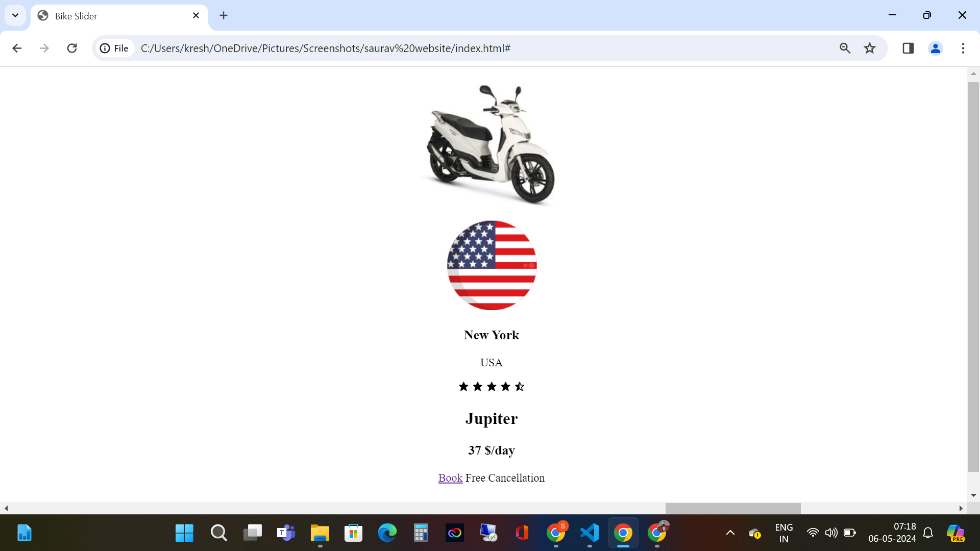Open the Chrome profile avatar
The width and height of the screenshot is (980, 551).
(x=935, y=48)
